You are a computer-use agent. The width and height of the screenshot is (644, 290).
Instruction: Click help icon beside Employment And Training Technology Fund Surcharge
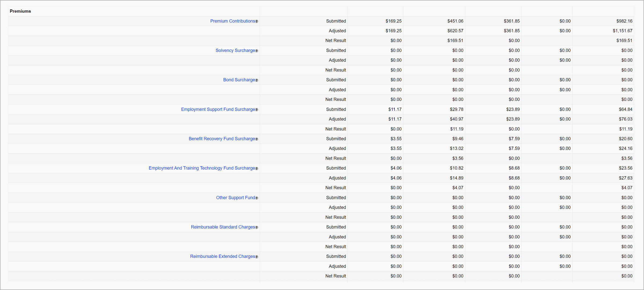(x=257, y=169)
